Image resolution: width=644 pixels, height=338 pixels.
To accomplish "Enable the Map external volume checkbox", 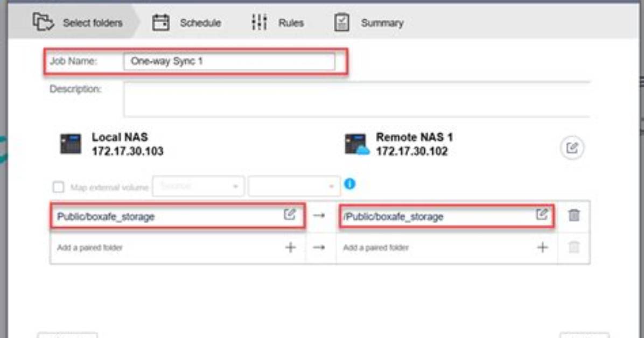I will click(x=58, y=187).
